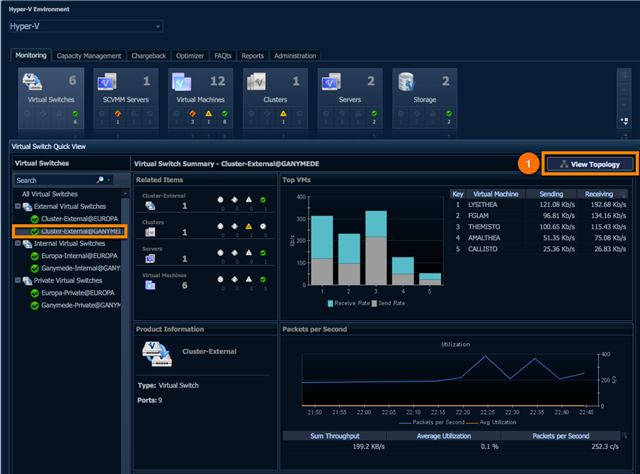Click the search magnifier icon
Screen dimensions: 640x474
pyautogui.click(x=100, y=180)
